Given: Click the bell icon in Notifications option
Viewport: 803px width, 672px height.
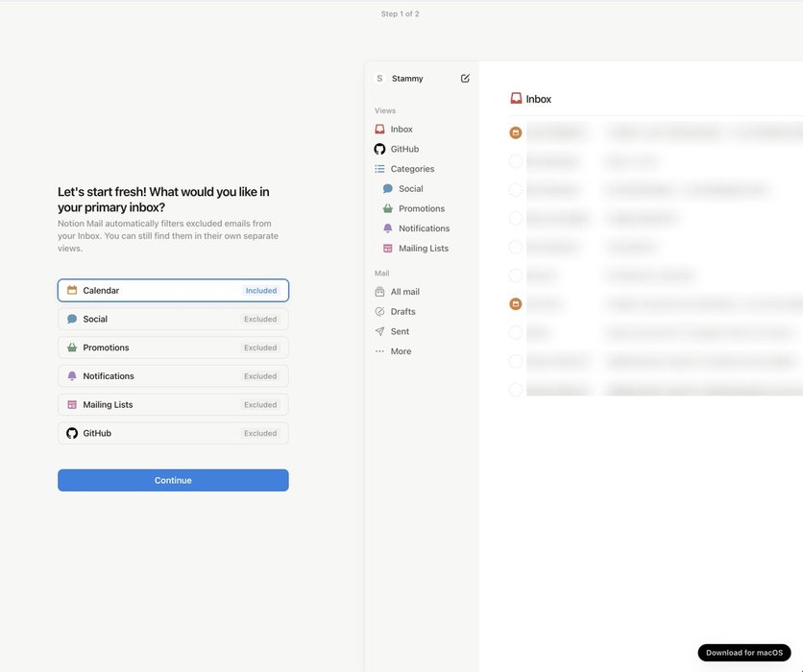Looking at the screenshot, I should [72, 376].
